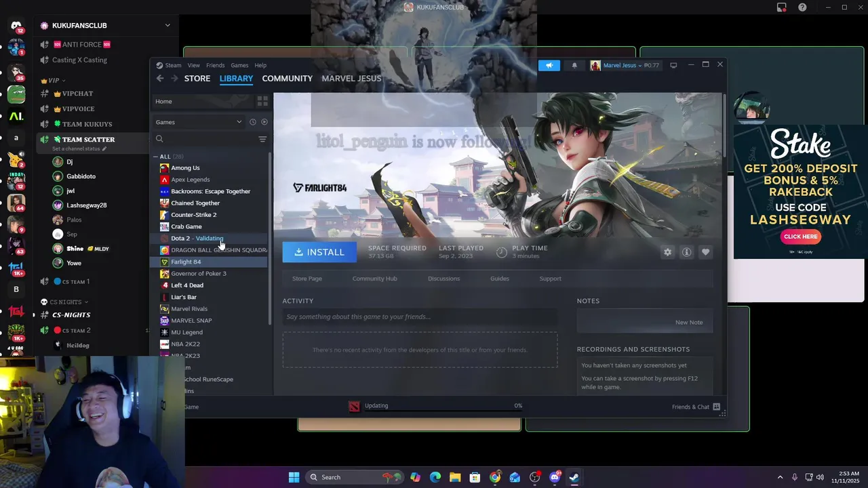Viewport: 868px width, 488px height.
Task: Open Windows Start menu
Action: pyautogui.click(x=294, y=477)
